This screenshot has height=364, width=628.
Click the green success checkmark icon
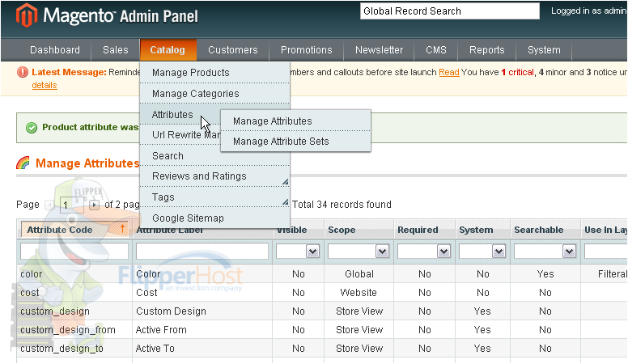coord(32,128)
